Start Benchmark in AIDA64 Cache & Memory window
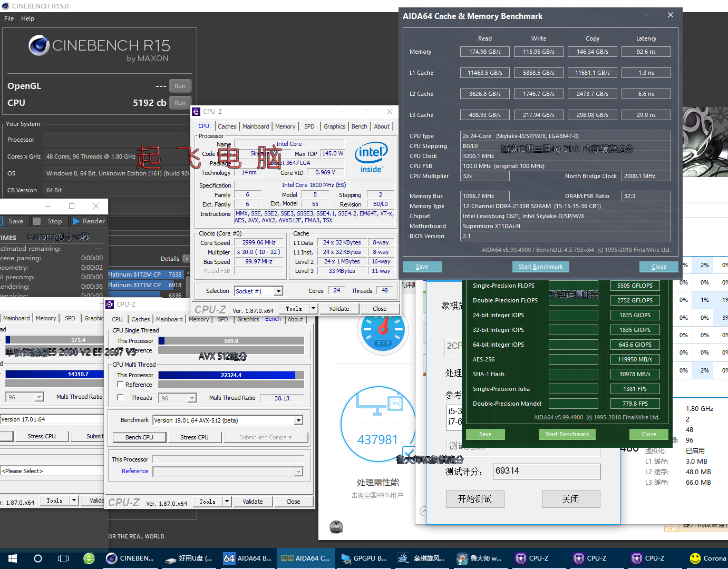This screenshot has width=728, height=569. (540, 267)
